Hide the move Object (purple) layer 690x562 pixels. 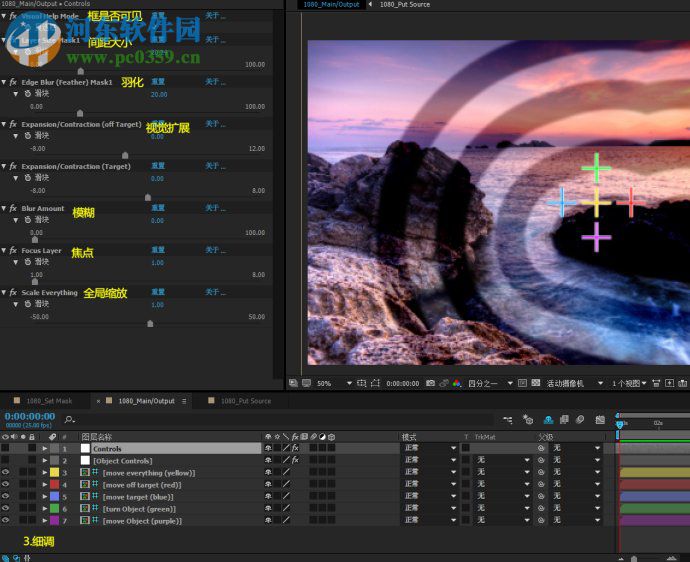point(5,520)
